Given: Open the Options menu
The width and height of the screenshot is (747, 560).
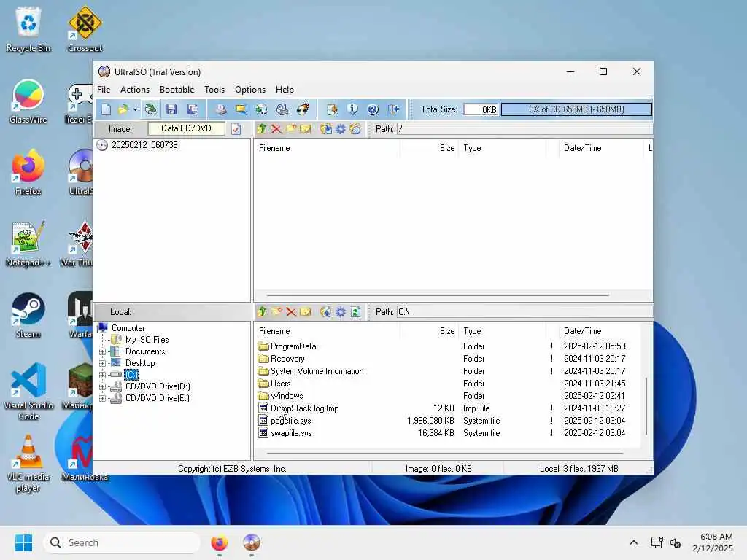Looking at the screenshot, I should tap(250, 90).
